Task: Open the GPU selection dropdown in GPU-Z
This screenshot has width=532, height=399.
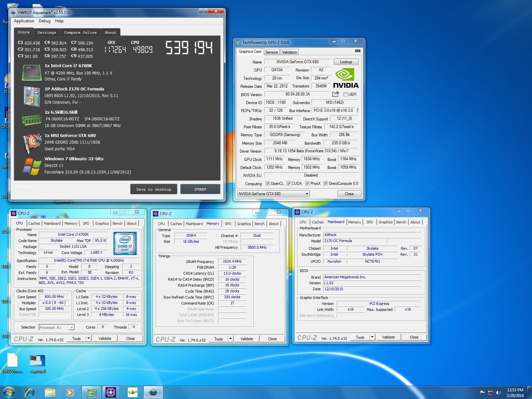Action: point(273,194)
